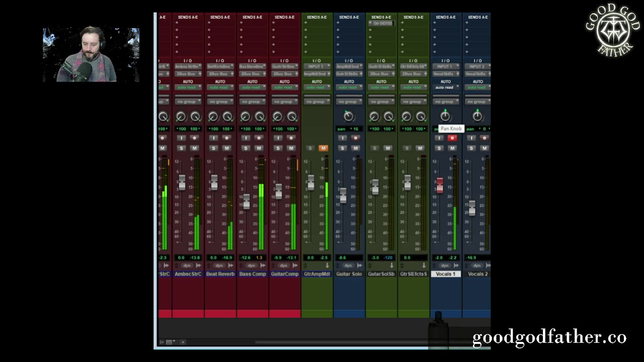Click the Guitar Solo pan knob
Screen dimensions: 644x362
coord(349,117)
